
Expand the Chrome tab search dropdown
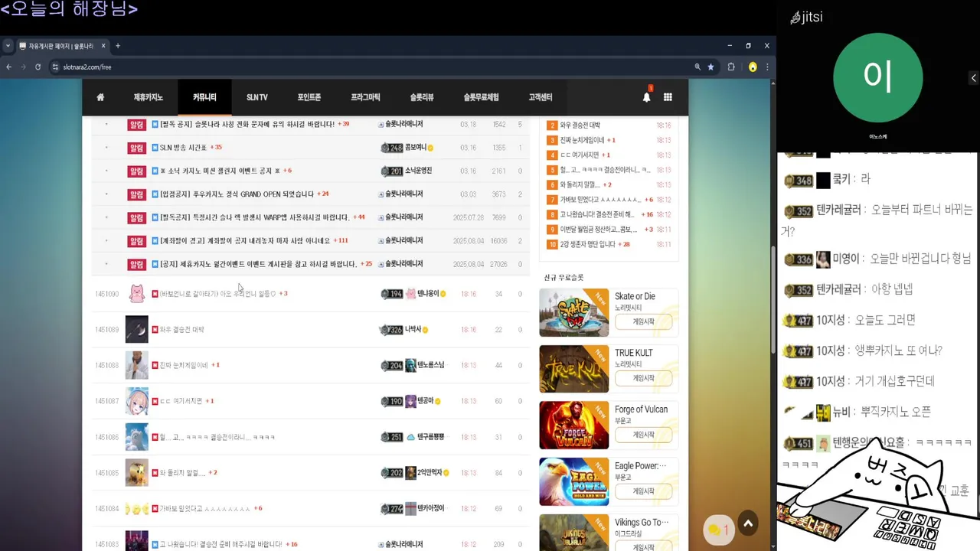point(7,46)
